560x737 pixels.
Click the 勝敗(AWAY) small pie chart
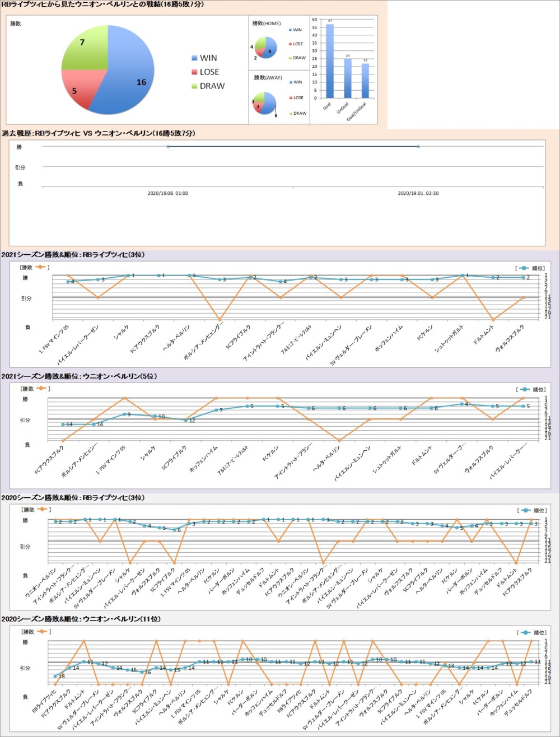coord(265,103)
